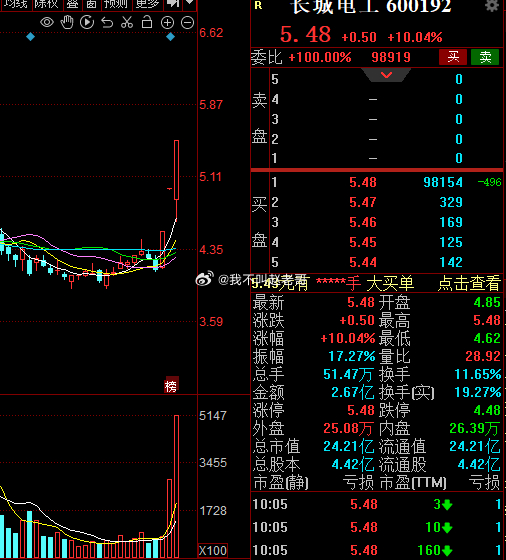Select the scissors cut tool
The height and width of the screenshot is (560, 506).
(x=127, y=22)
